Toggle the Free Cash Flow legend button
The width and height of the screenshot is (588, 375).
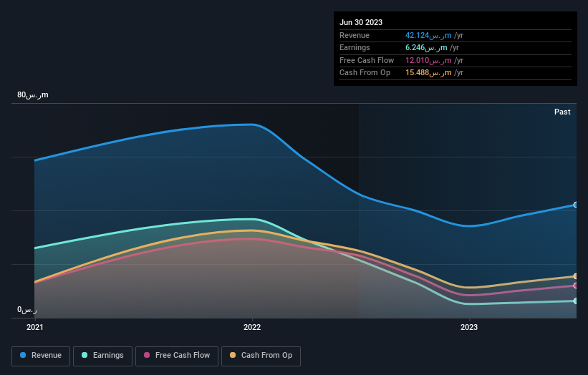pos(177,356)
